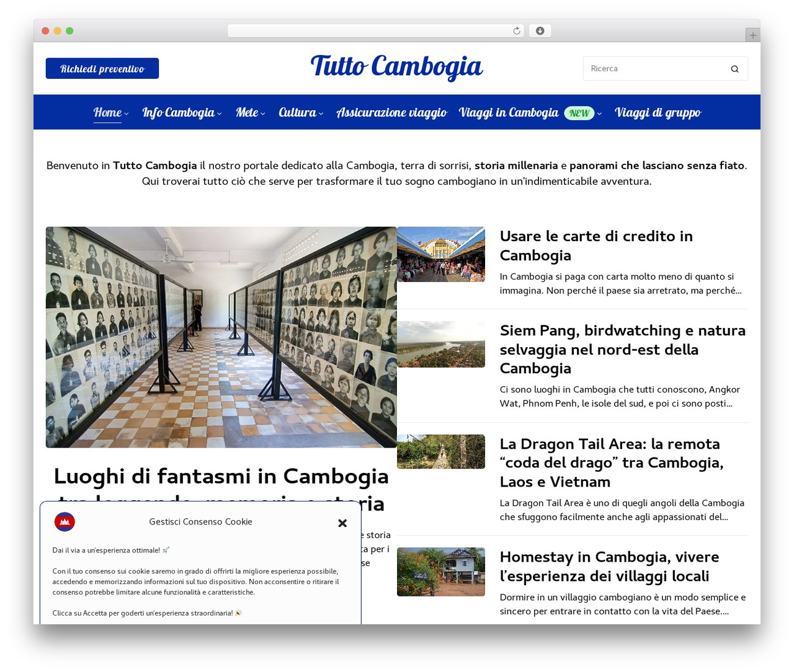Click excerpt 'La Dragon Tail Area è uno'
The height and width of the screenshot is (672, 794).
tap(622, 510)
